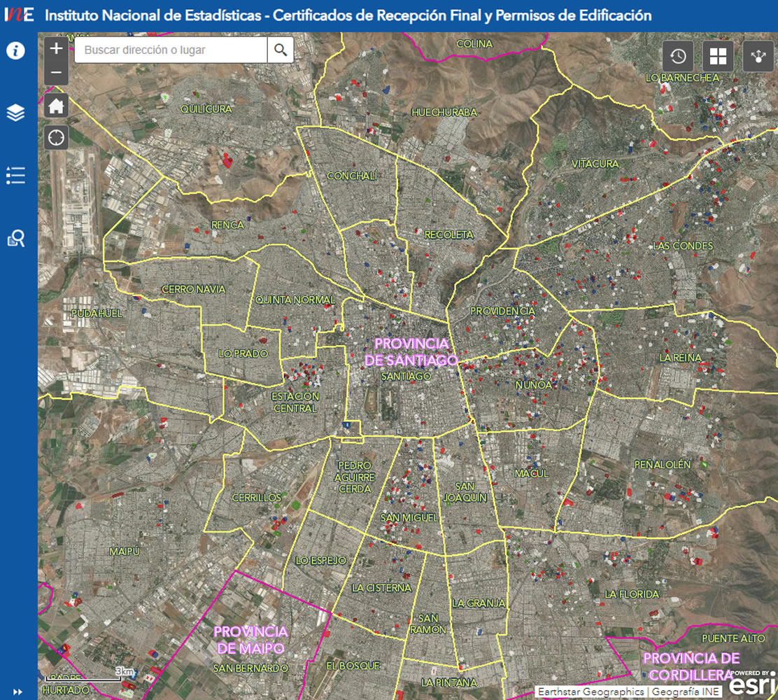The height and width of the screenshot is (700, 778).
Task: Click the MAIPÚ commune label on map
Action: [x=125, y=552]
